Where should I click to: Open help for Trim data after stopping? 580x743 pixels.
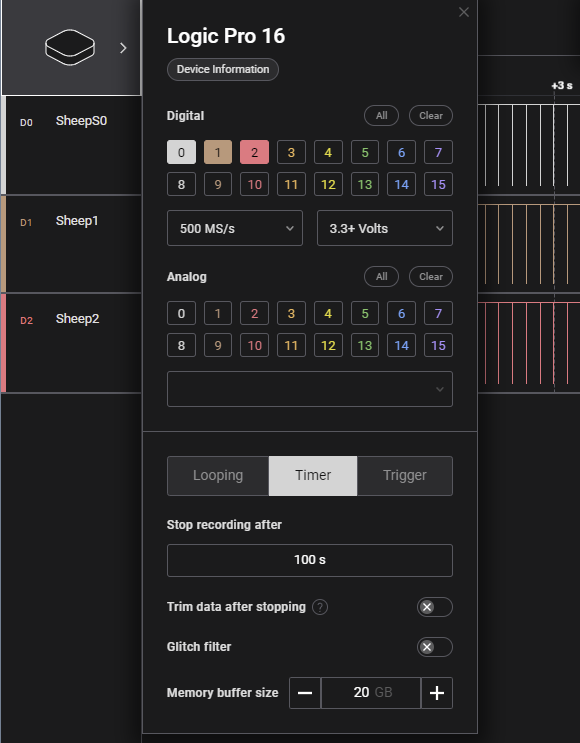[320, 607]
